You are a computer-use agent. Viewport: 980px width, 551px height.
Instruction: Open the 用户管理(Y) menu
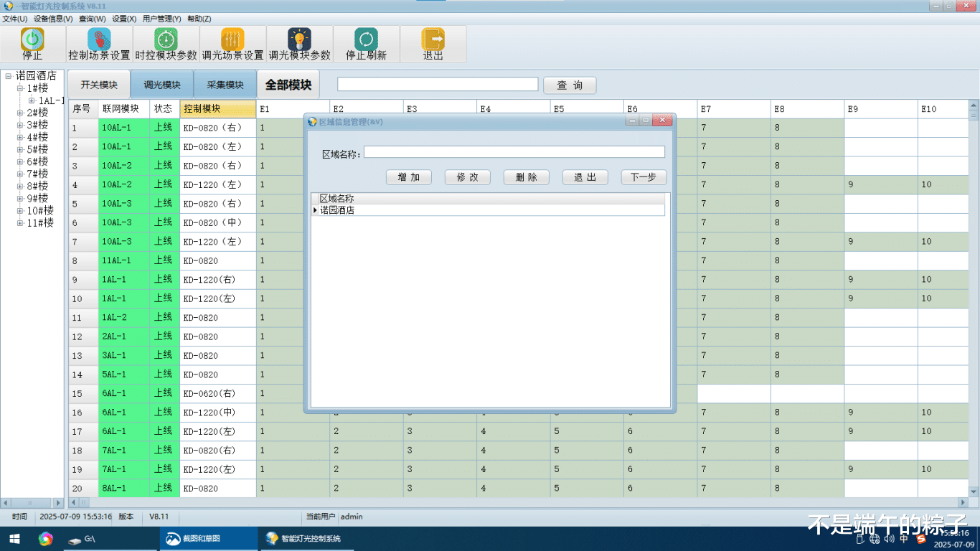click(161, 19)
